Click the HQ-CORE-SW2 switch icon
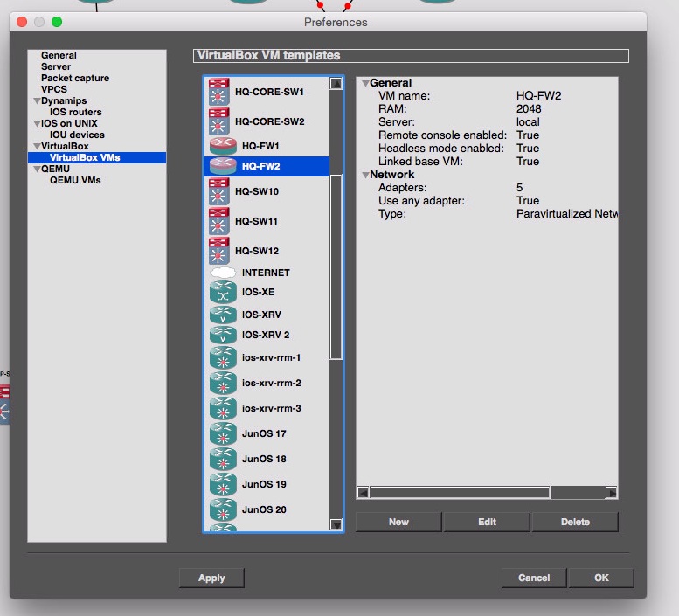The height and width of the screenshot is (616, 679). click(x=218, y=121)
